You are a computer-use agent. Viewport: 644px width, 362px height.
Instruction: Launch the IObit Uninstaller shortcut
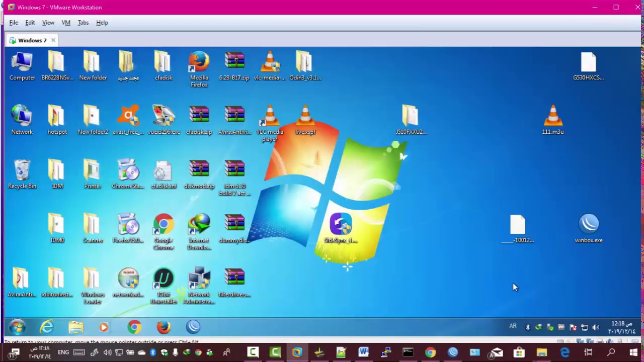coord(164,286)
